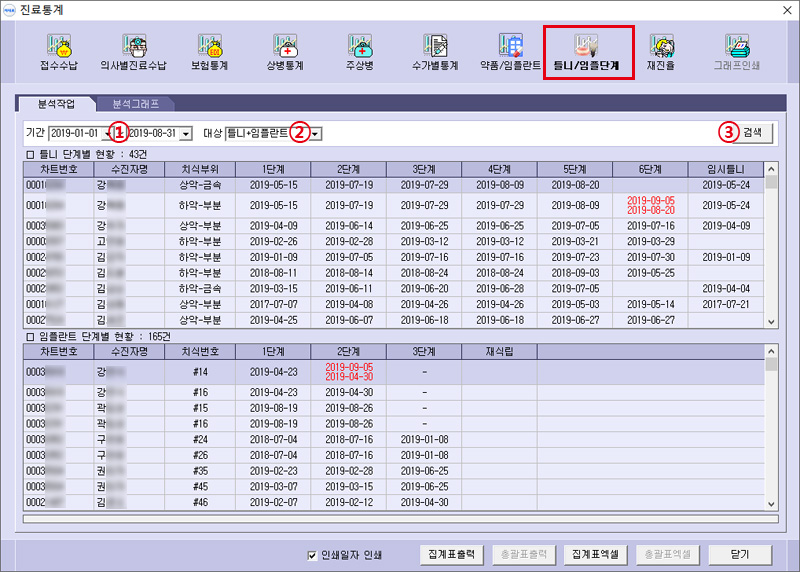Select the 분석작업 tab

pyautogui.click(x=56, y=103)
